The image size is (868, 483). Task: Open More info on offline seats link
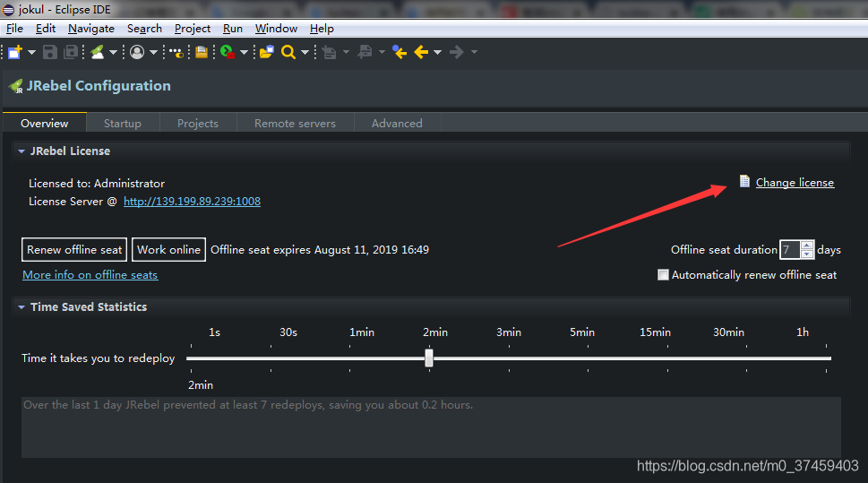point(90,275)
